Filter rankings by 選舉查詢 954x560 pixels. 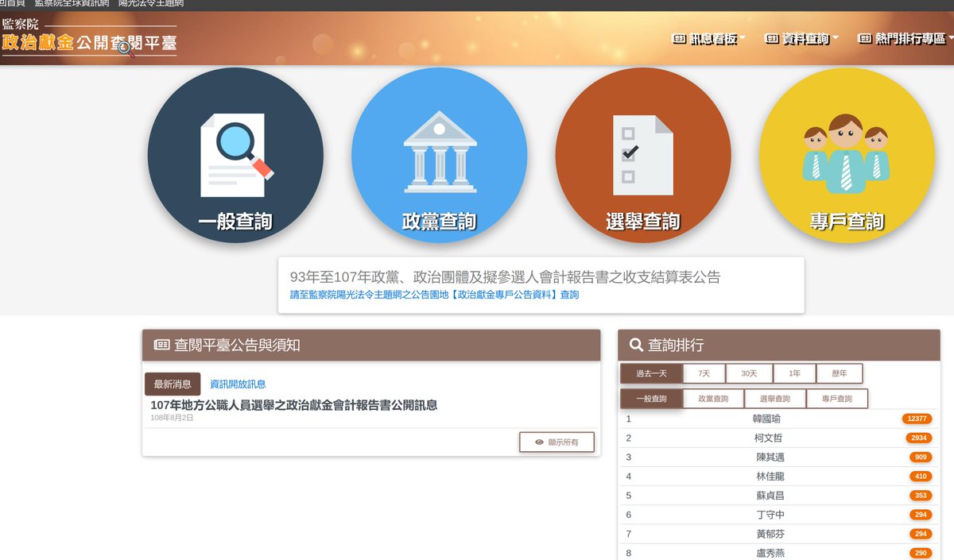pyautogui.click(x=776, y=398)
